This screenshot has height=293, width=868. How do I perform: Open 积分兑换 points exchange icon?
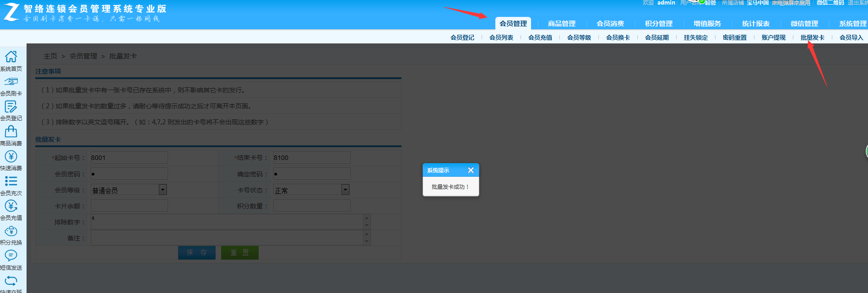point(11,231)
